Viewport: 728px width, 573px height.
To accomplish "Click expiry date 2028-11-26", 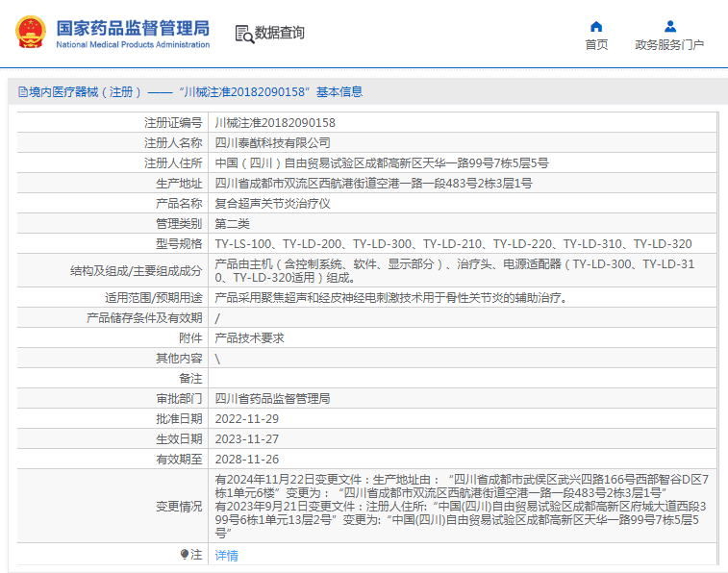I will coord(246,459).
